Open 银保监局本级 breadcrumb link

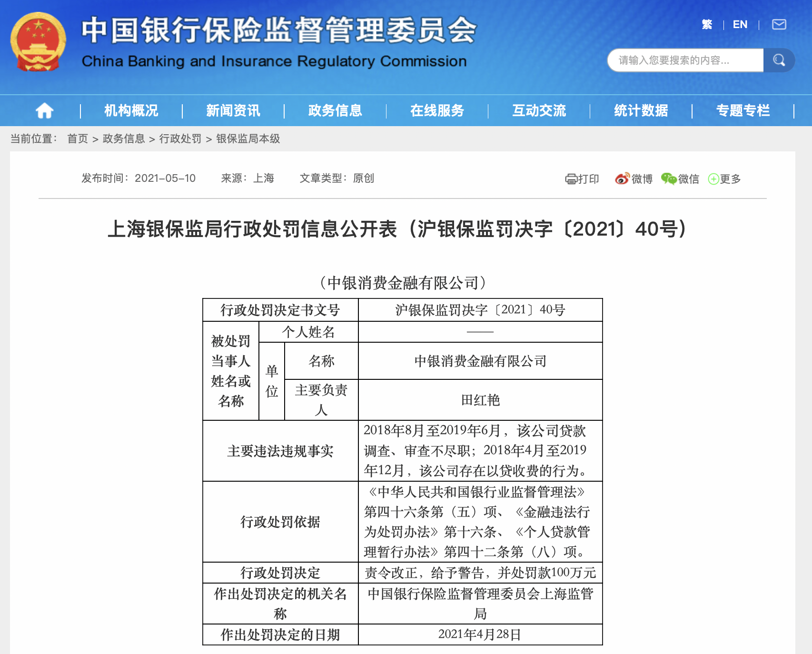[248, 139]
